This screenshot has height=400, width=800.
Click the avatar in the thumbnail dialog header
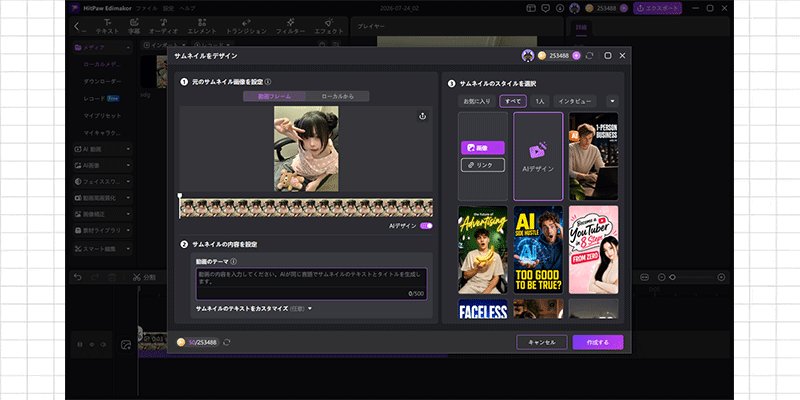coord(528,56)
